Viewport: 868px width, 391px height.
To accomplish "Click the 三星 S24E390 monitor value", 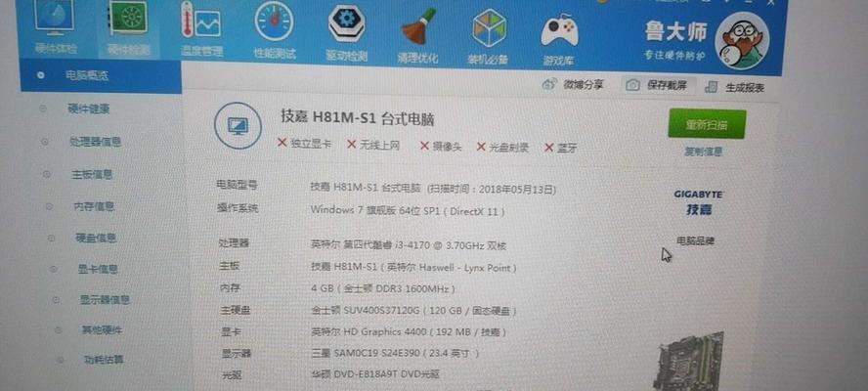I will 394,353.
